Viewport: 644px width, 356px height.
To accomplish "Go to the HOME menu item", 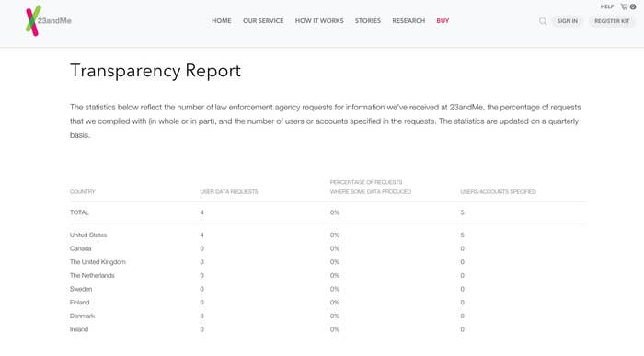I will coord(222,20).
